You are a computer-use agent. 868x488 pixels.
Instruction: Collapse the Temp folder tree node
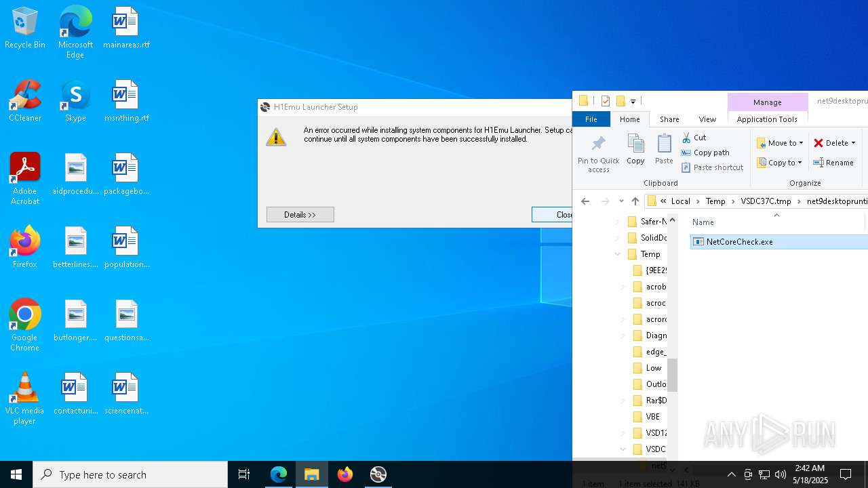(x=618, y=254)
